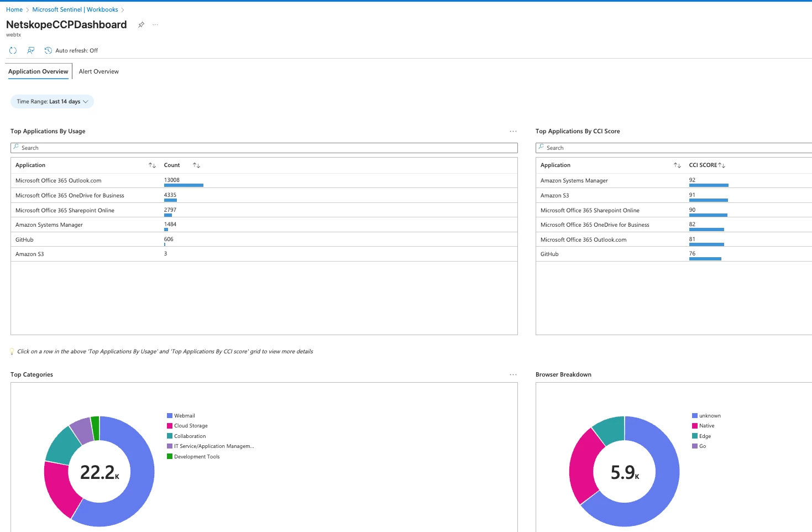Click the count value 13008
This screenshot has height=532, width=812.
(x=172, y=180)
